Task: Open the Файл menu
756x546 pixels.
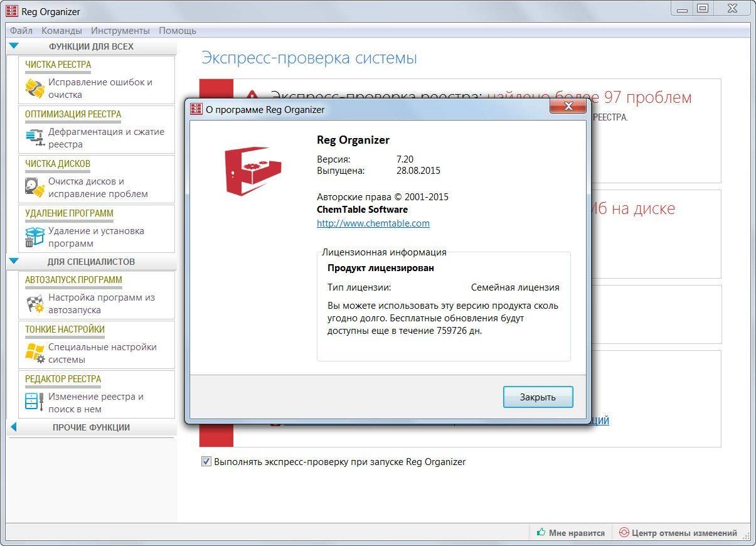Action: point(21,30)
